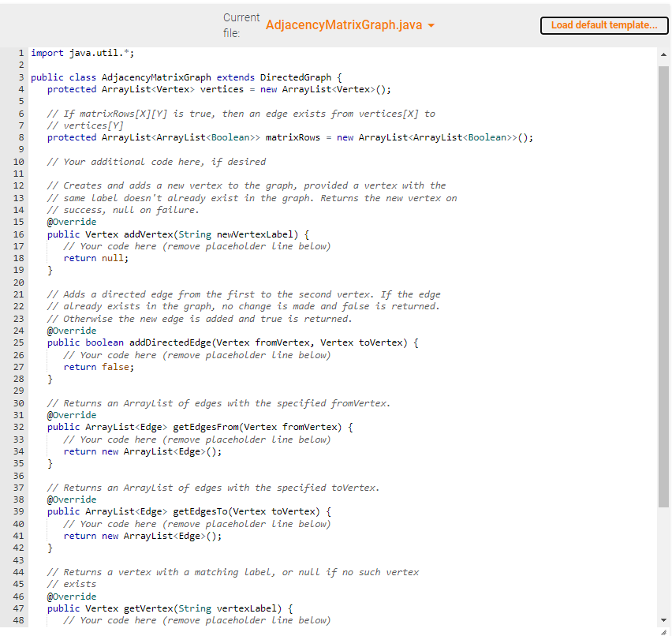
Task: Click the @Override annotation on line 46
Action: click(x=72, y=597)
